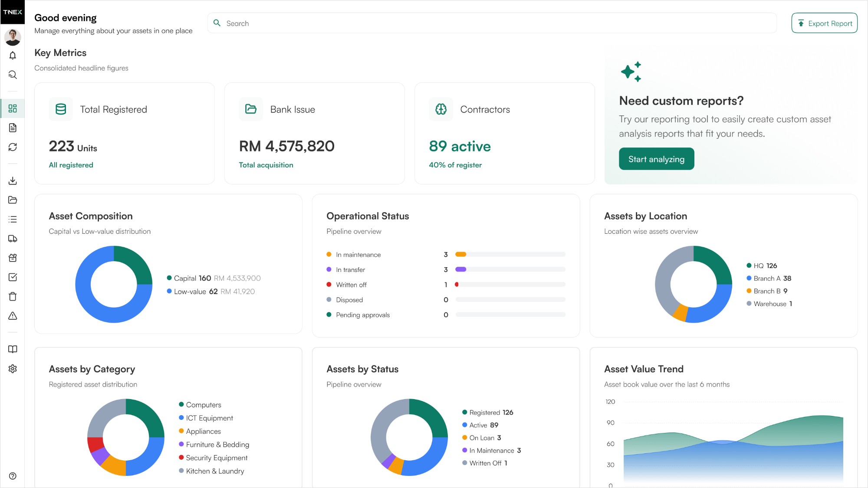Viewport: 868px width, 488px height.
Task: Click the sync refresh icon in sidebar
Action: pyautogui.click(x=13, y=147)
